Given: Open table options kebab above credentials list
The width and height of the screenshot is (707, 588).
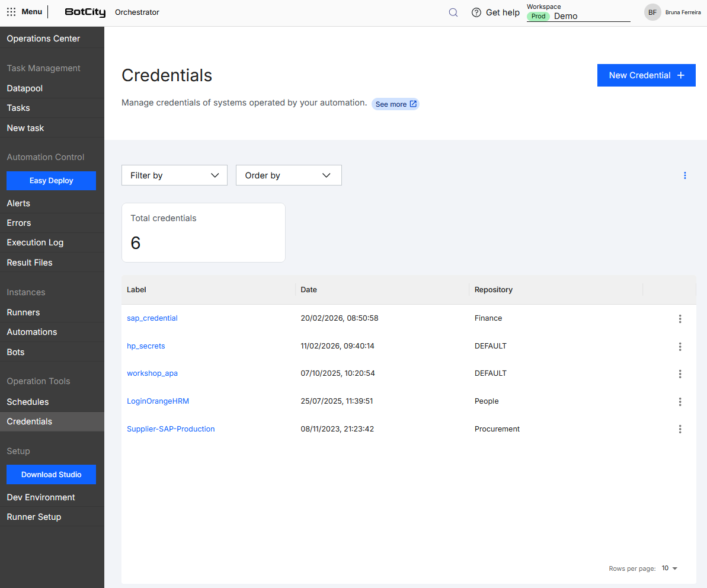Looking at the screenshot, I should click(684, 175).
